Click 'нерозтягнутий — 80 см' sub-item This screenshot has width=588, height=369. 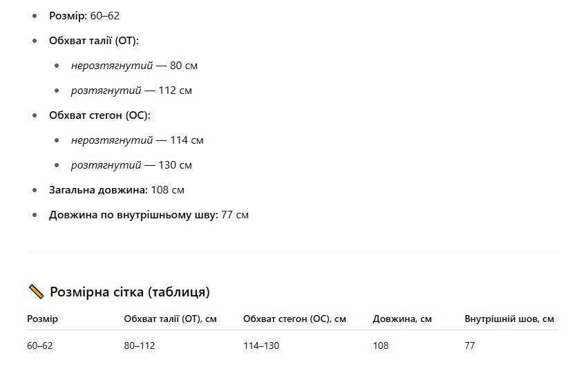click(134, 65)
